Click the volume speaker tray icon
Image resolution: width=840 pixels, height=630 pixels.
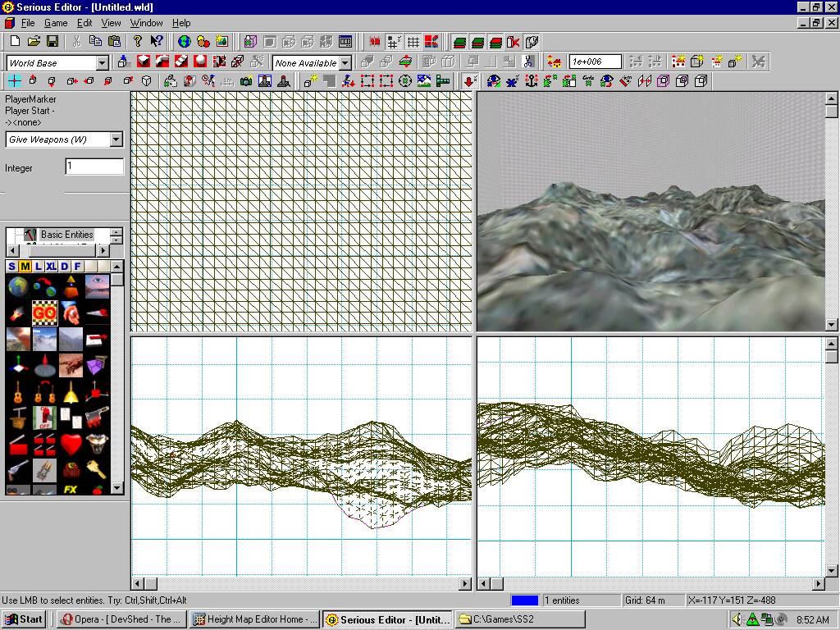[x=737, y=619]
